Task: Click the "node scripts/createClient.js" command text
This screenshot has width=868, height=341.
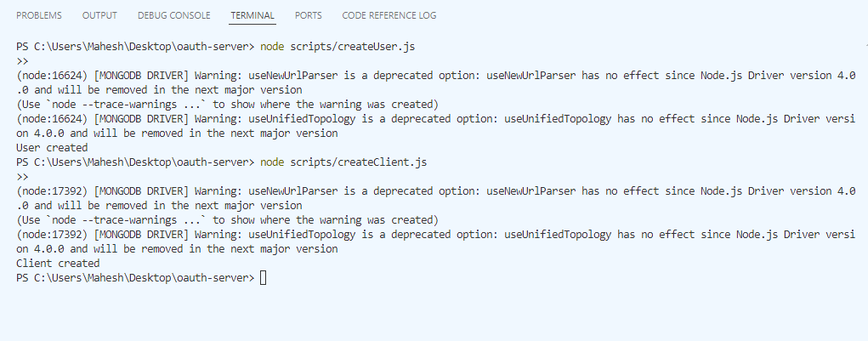Action: [357, 162]
